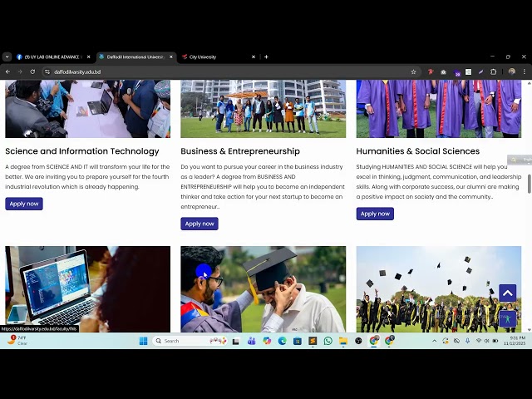Close the UY LAB Facebook tab
Viewport: 532px width, 399px height.
89,57
